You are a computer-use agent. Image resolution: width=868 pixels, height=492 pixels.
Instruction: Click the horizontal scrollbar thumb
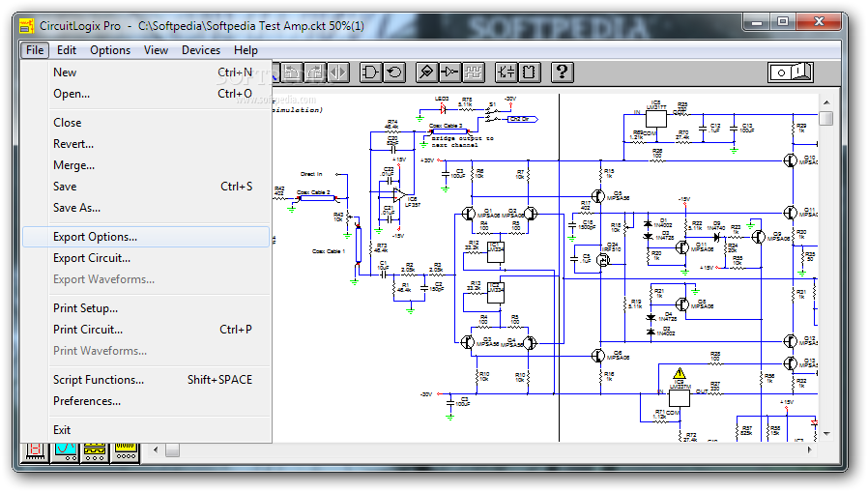(x=172, y=449)
